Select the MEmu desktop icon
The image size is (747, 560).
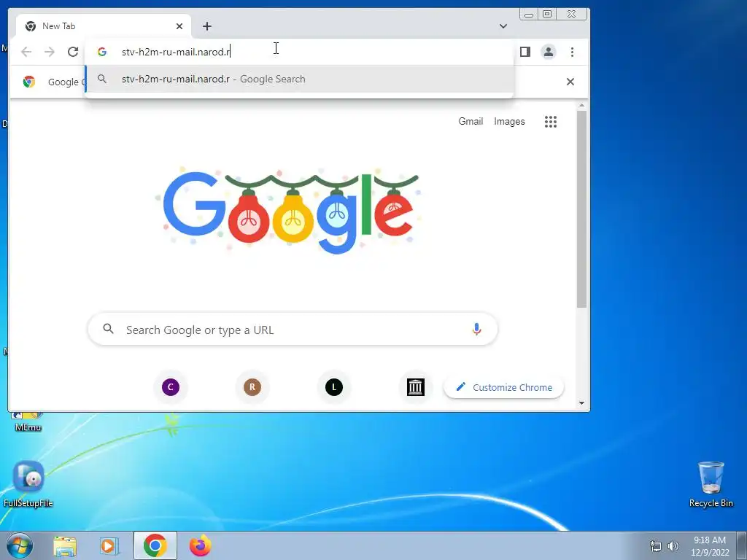point(28,421)
